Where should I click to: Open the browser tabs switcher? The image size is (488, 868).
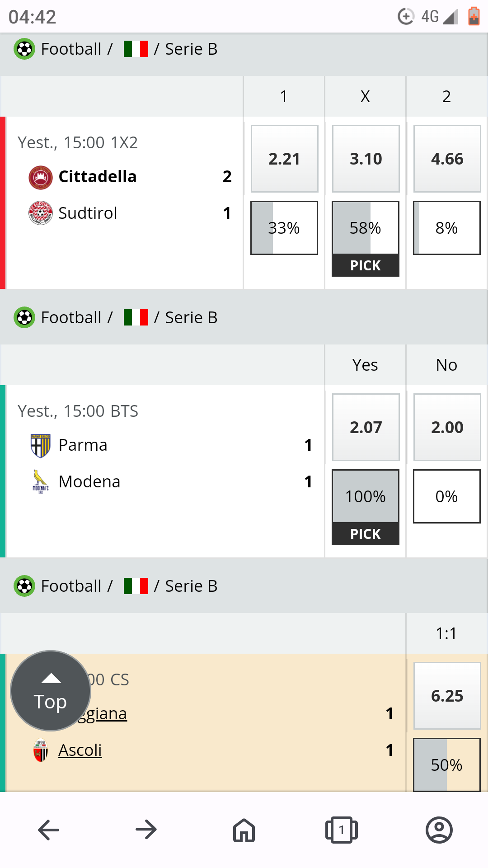coord(342,830)
